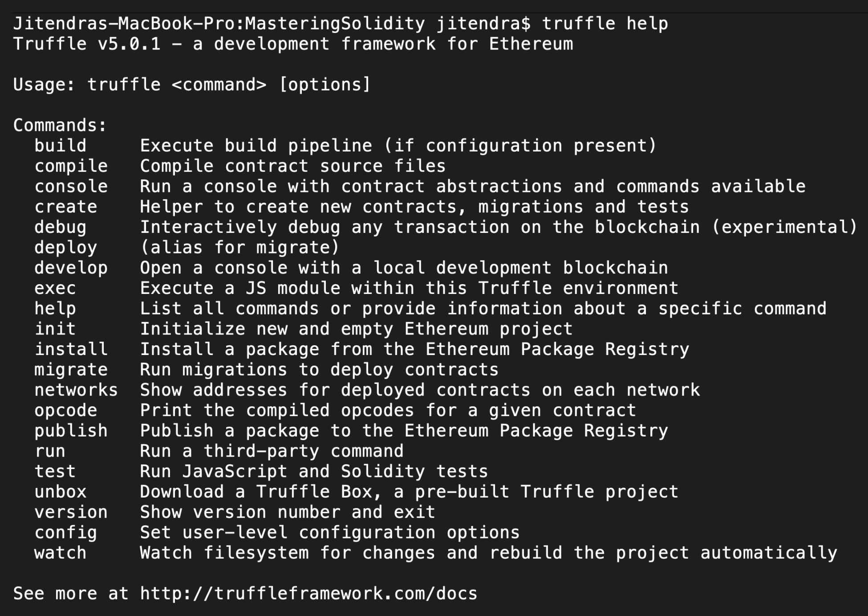Click the 'console' command in the list
This screenshot has height=616, width=868.
pos(71,187)
